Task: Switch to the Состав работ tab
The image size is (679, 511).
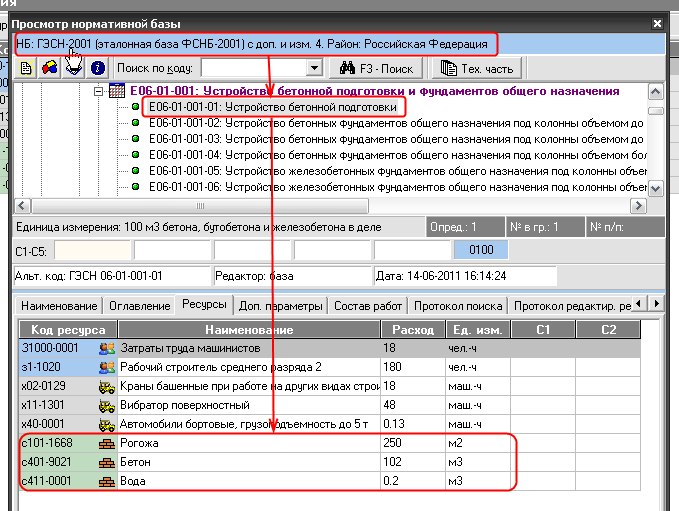Action: [x=367, y=305]
